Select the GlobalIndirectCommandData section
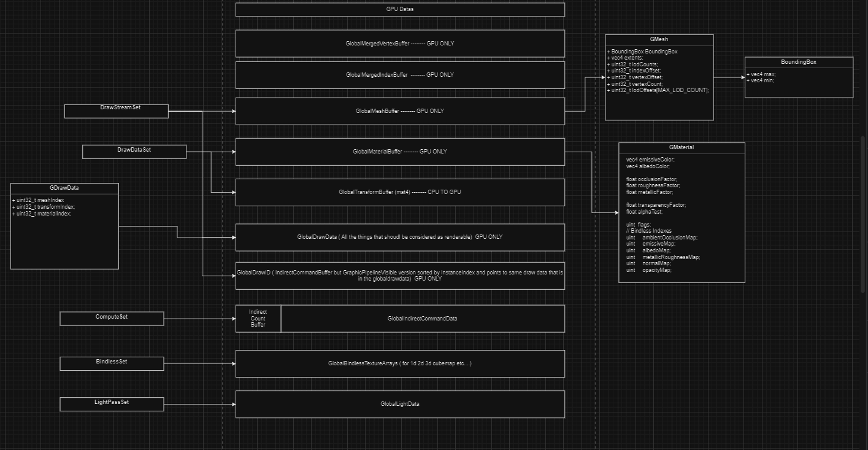Screen dimensions: 868x450 [422, 318]
